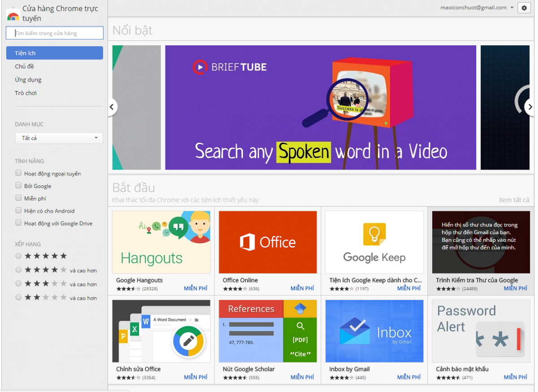The width and height of the screenshot is (538, 392).
Task: Enable the Hoạt động ngoại tuyến checkbox
Action: pyautogui.click(x=18, y=173)
